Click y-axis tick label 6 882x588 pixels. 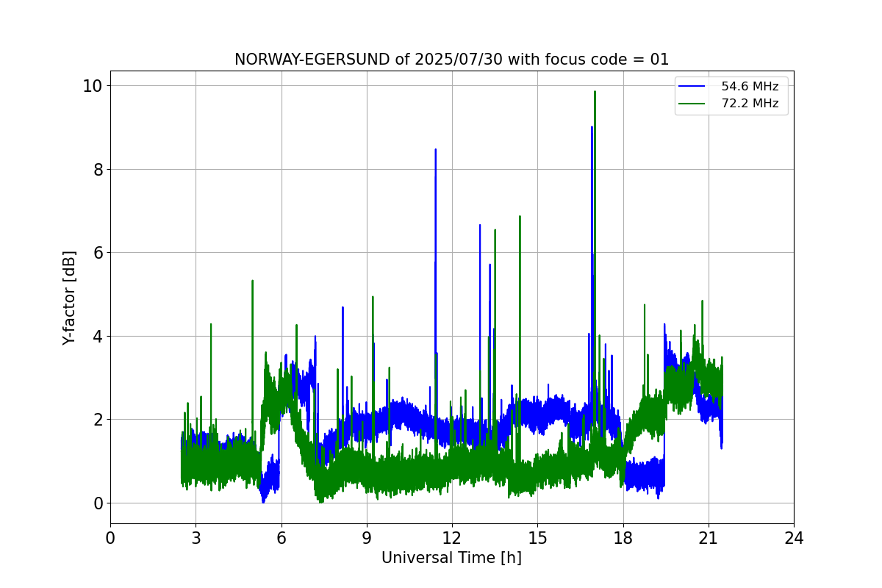[98, 253]
